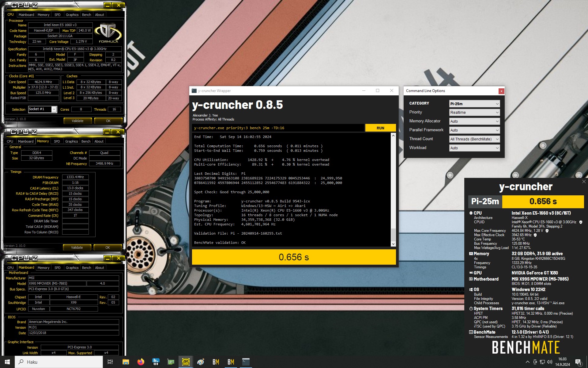Open Task View on the taskbar
This screenshot has width=588, height=368.
(x=110, y=362)
